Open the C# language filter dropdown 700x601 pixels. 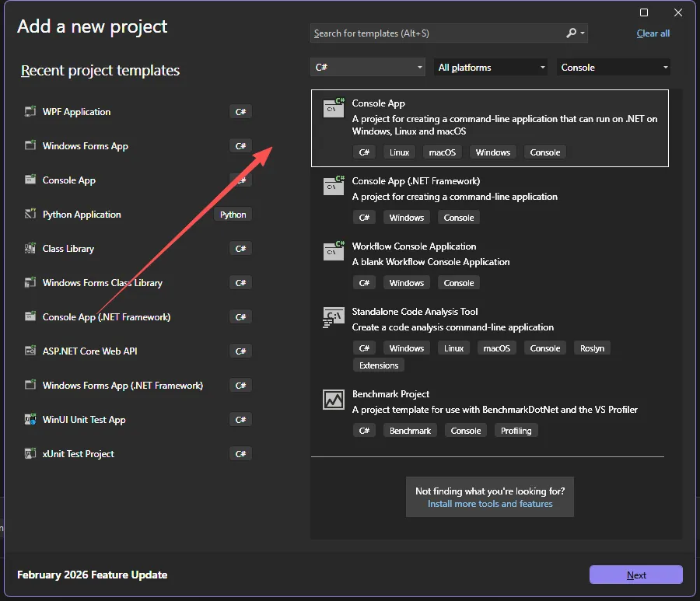[368, 68]
